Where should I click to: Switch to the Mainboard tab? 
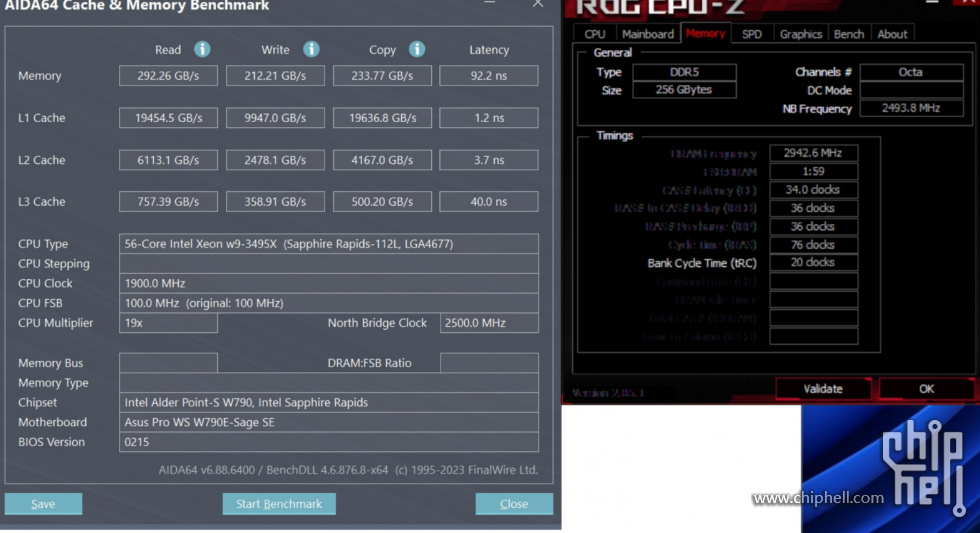click(x=648, y=34)
